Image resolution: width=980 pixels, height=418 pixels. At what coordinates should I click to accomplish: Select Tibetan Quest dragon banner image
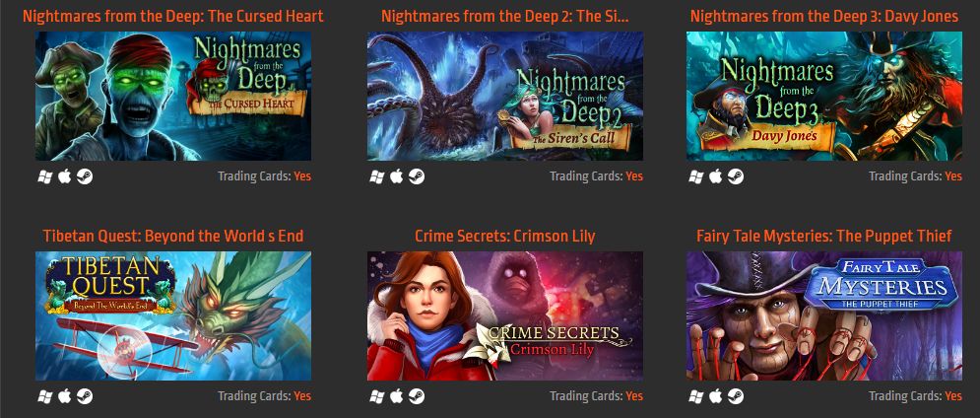coord(173,316)
